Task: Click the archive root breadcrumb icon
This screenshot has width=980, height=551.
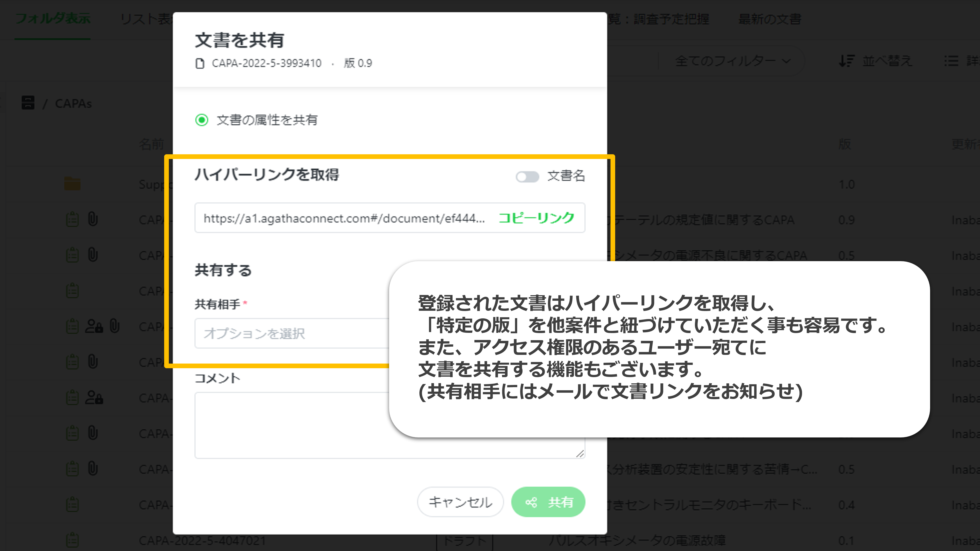Action: tap(28, 103)
